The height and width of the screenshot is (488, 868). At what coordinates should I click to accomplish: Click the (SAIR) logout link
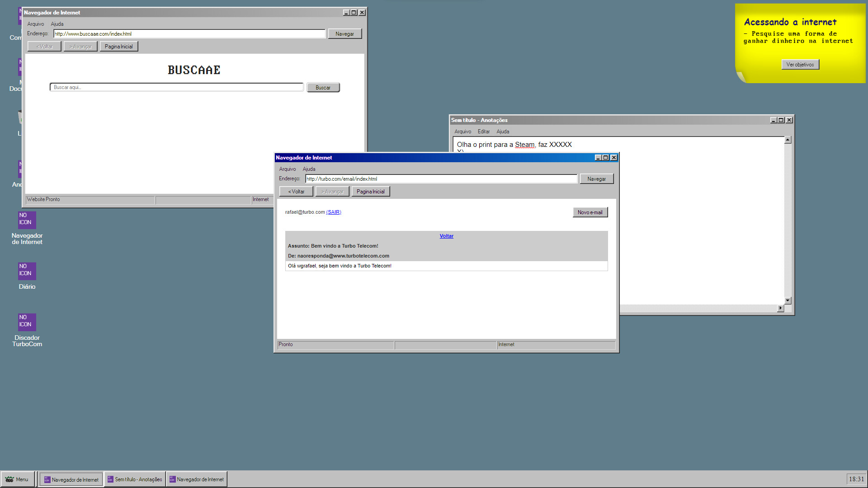click(333, 212)
